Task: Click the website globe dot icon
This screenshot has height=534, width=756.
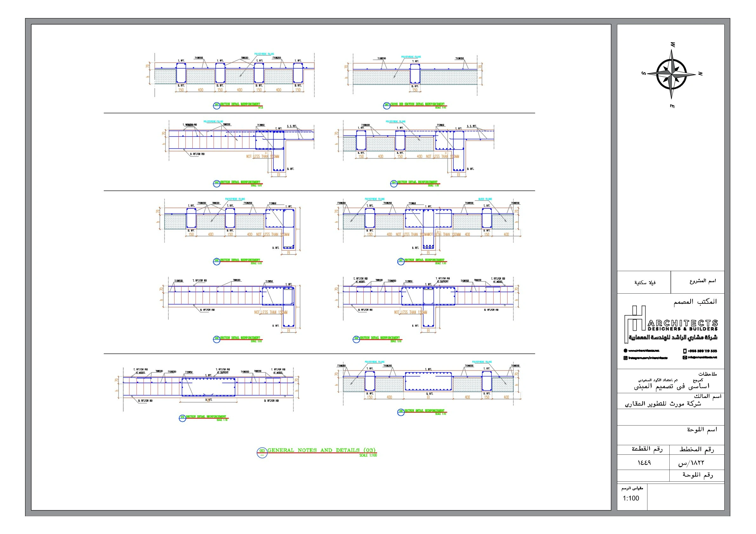Action: point(625,351)
